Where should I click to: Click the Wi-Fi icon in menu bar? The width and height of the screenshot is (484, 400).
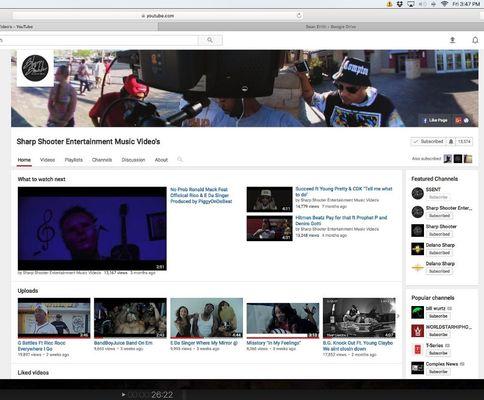tap(444, 4)
